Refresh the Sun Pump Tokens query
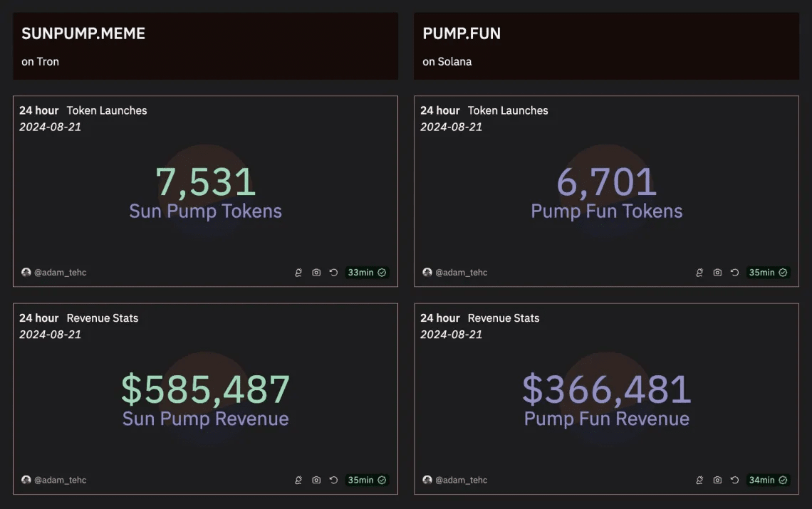 333,273
